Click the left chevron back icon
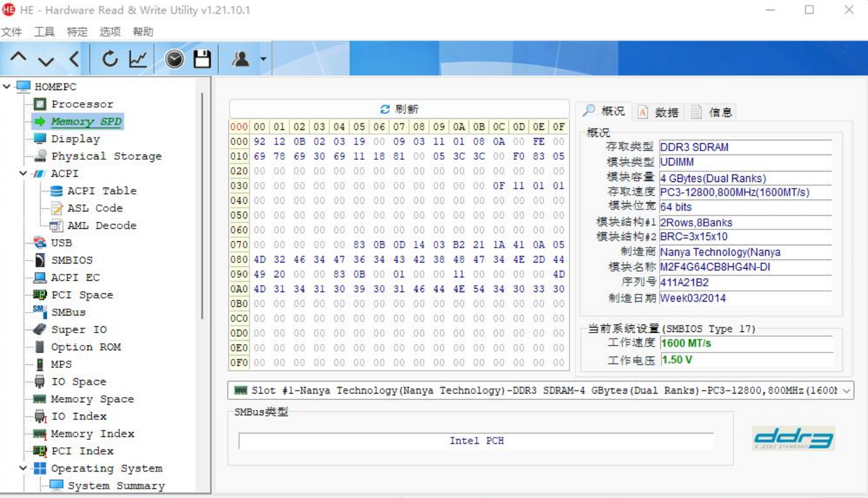 [72, 58]
